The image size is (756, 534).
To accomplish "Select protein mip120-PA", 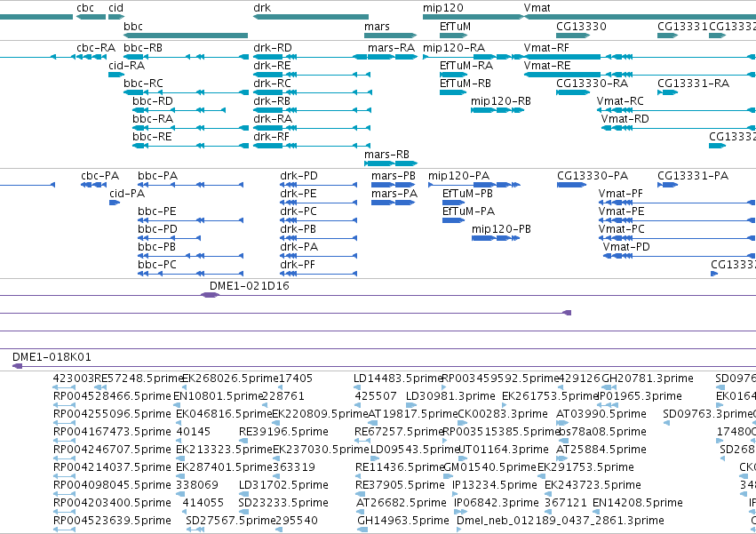I will pyautogui.click(x=459, y=176).
